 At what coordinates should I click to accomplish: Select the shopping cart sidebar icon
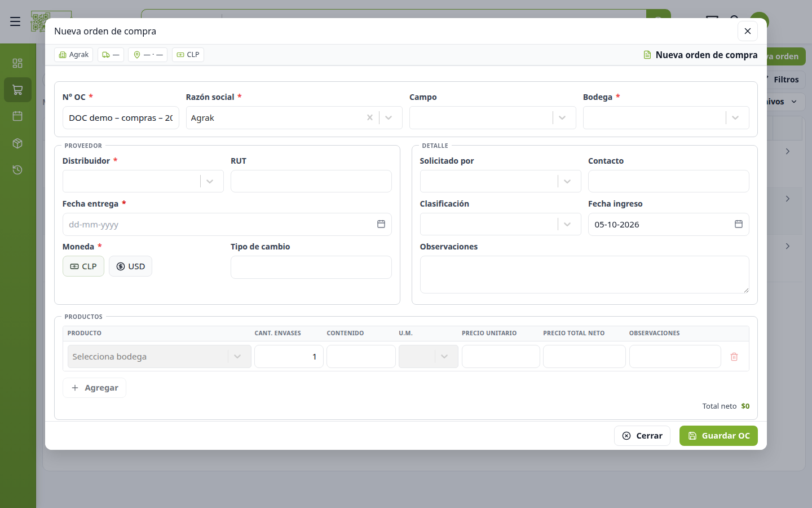coord(17,90)
